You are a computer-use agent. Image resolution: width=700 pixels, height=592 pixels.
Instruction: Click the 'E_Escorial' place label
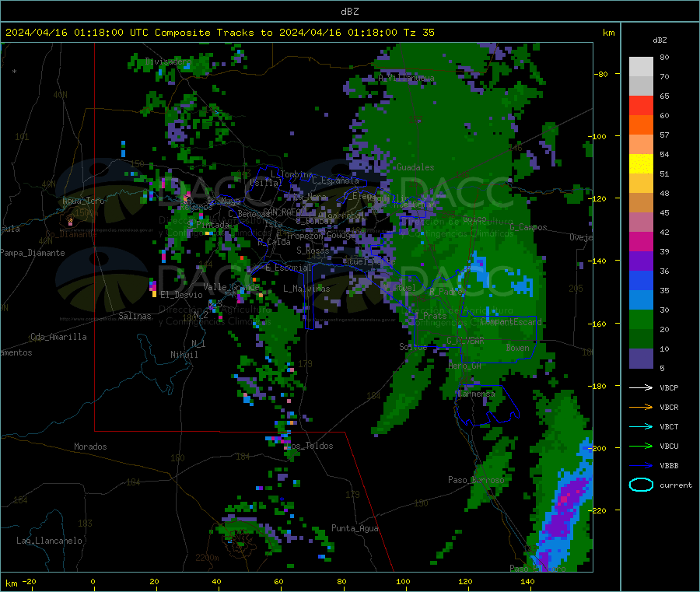[288, 268]
